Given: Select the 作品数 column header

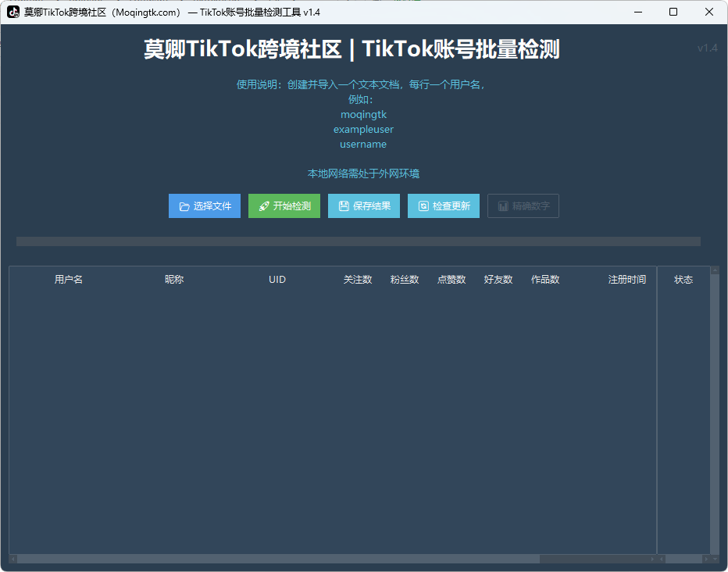Looking at the screenshot, I should (x=545, y=280).
